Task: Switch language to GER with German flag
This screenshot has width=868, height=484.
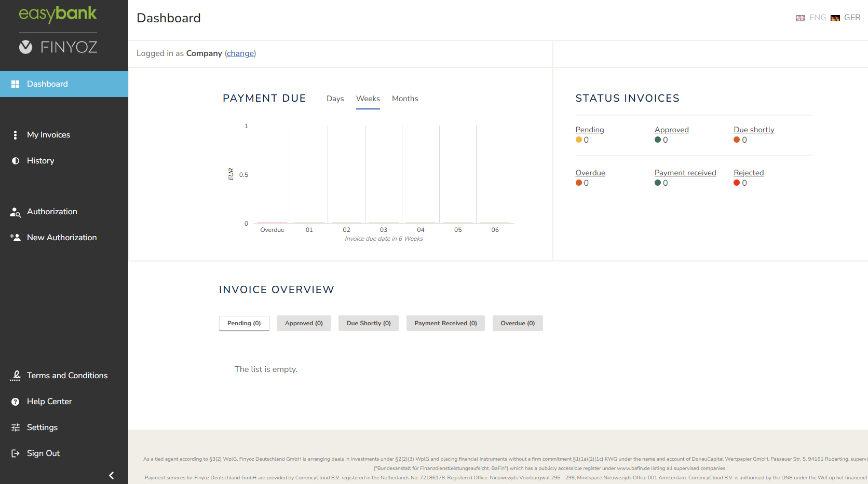Action: [x=846, y=18]
